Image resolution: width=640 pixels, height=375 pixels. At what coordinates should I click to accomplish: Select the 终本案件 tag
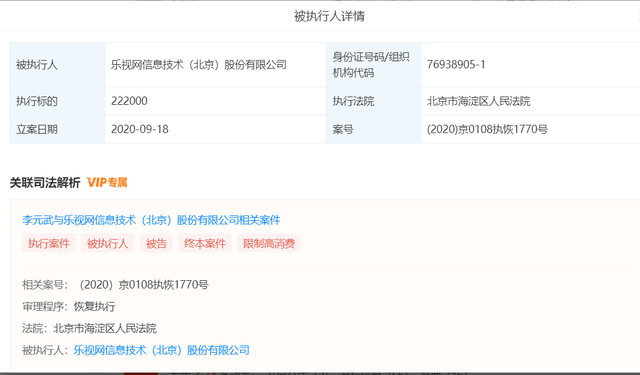[205, 244]
